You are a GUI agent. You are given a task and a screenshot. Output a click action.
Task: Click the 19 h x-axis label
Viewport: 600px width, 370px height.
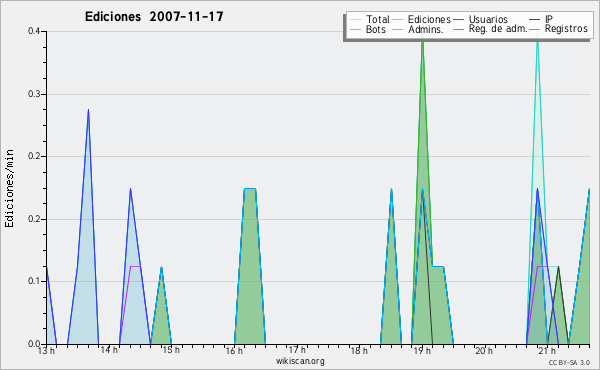pos(422,350)
